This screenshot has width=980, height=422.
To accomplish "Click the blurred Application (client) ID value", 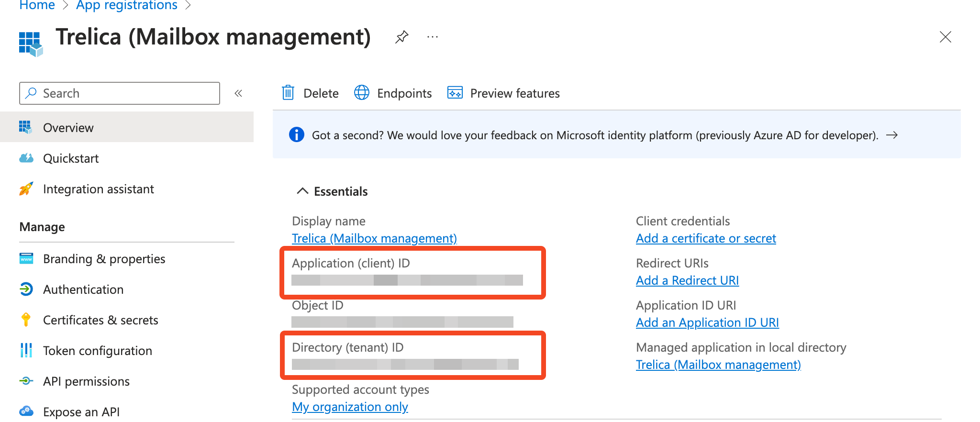I will (x=407, y=280).
